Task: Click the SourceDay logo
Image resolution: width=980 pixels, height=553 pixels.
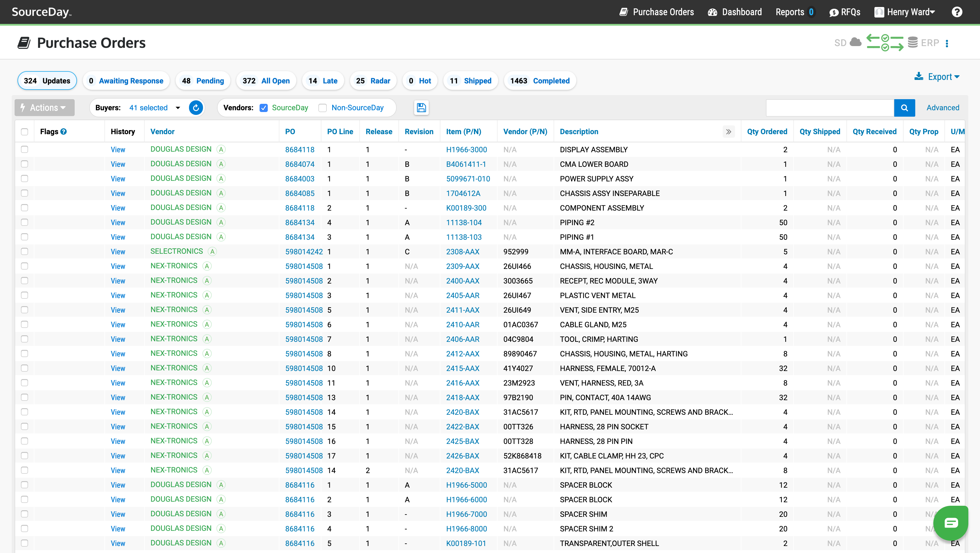Action: 41,12
